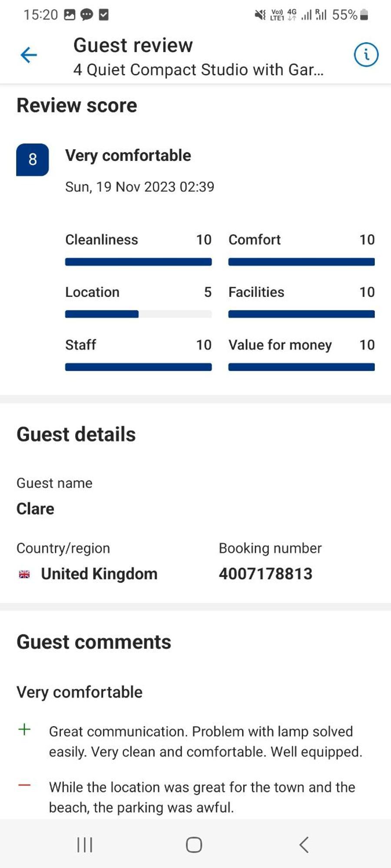Tap the Cleanliness score bar

(x=138, y=262)
